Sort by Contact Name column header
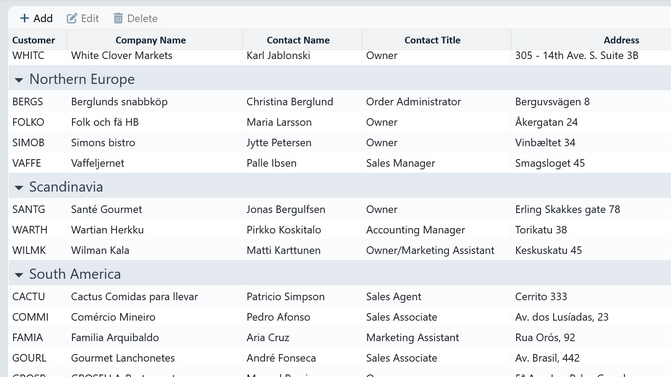The width and height of the screenshot is (671, 377). click(298, 40)
